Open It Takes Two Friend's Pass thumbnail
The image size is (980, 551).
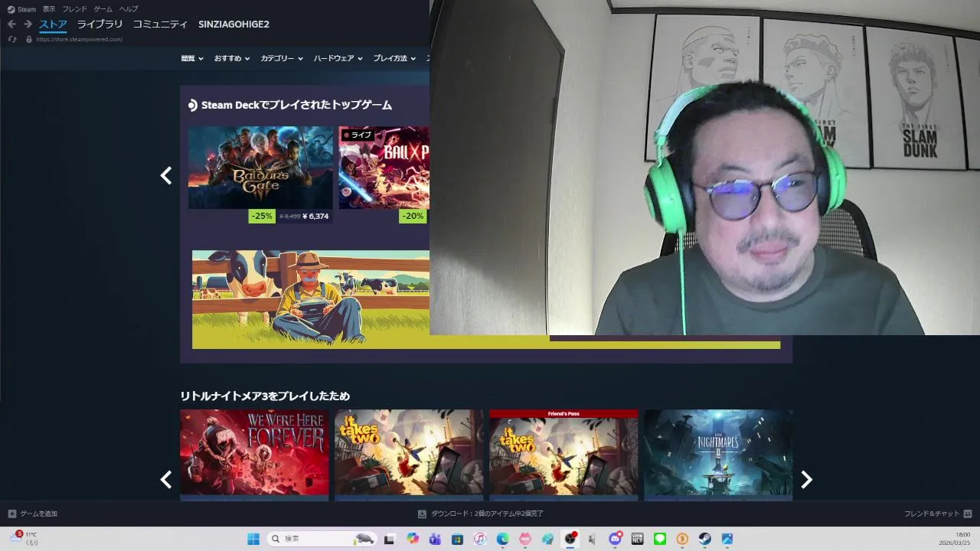(563, 452)
